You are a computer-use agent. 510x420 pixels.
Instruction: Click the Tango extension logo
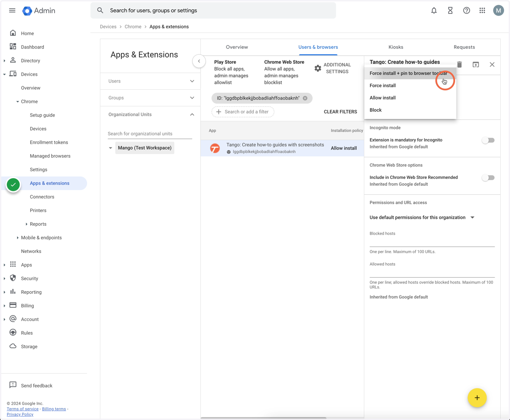215,148
